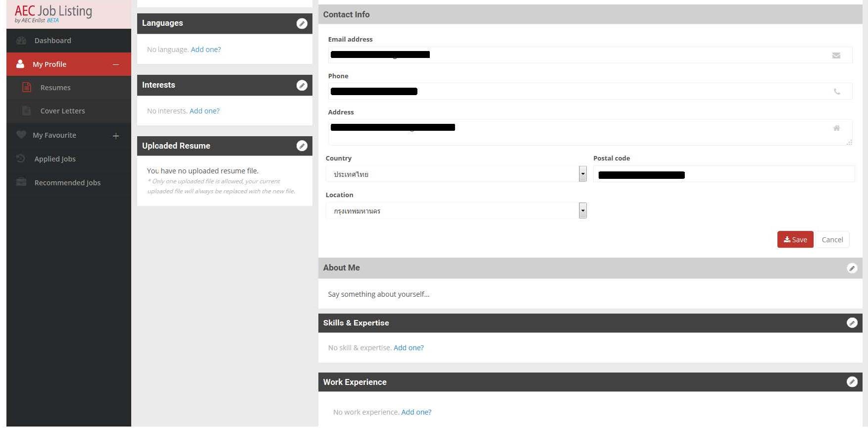Screen dimensions: 868x430
Task: Click the Dashboard icon in the sidebar
Action: pos(21,41)
